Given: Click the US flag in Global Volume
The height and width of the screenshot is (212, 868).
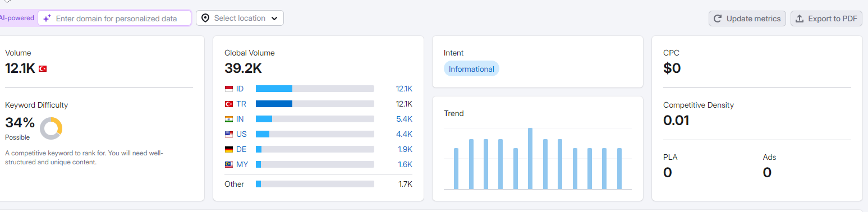Looking at the screenshot, I should (229, 134).
